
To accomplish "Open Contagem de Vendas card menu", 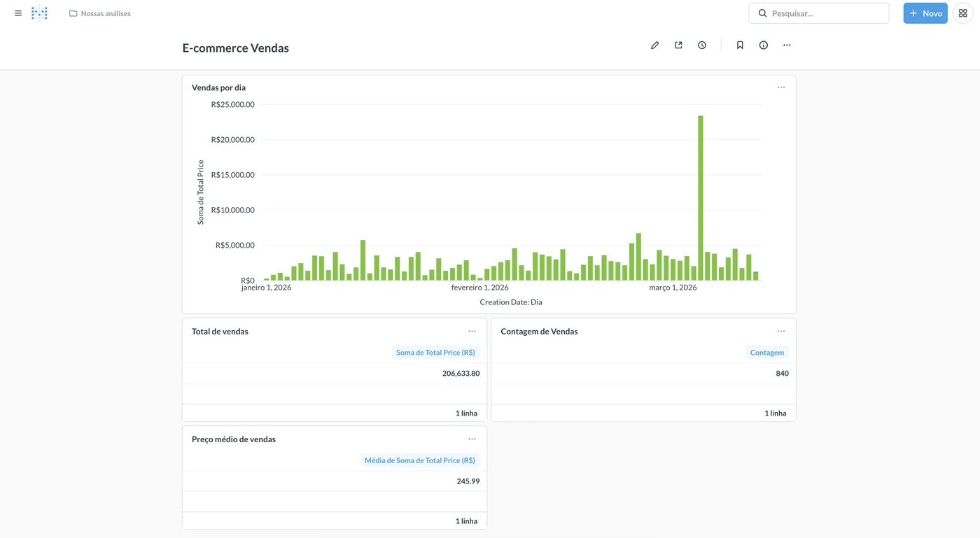I will tap(781, 332).
